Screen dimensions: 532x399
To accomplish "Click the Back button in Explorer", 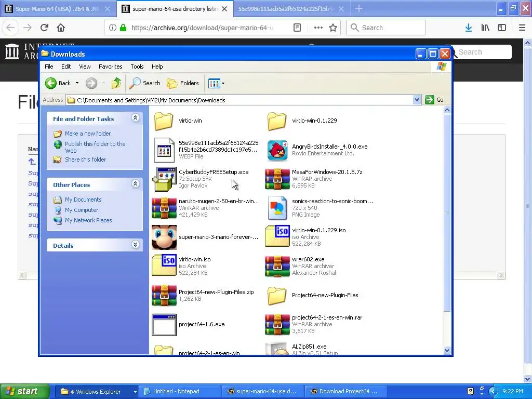I will click(x=58, y=83).
